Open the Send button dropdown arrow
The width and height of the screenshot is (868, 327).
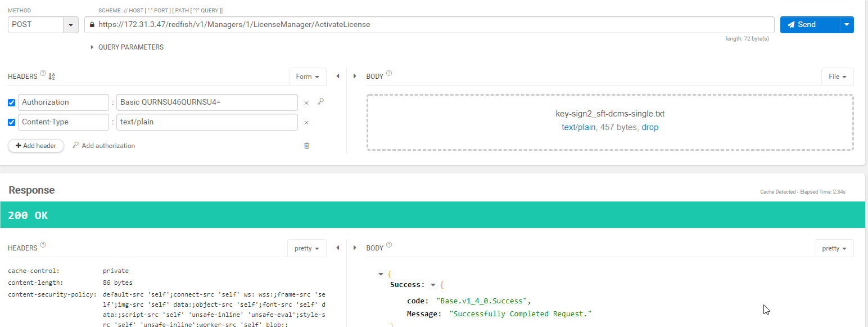[847, 25]
